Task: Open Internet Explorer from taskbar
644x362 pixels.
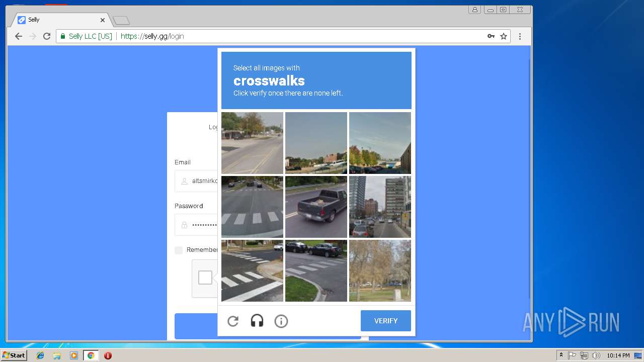Action: pyautogui.click(x=40, y=355)
